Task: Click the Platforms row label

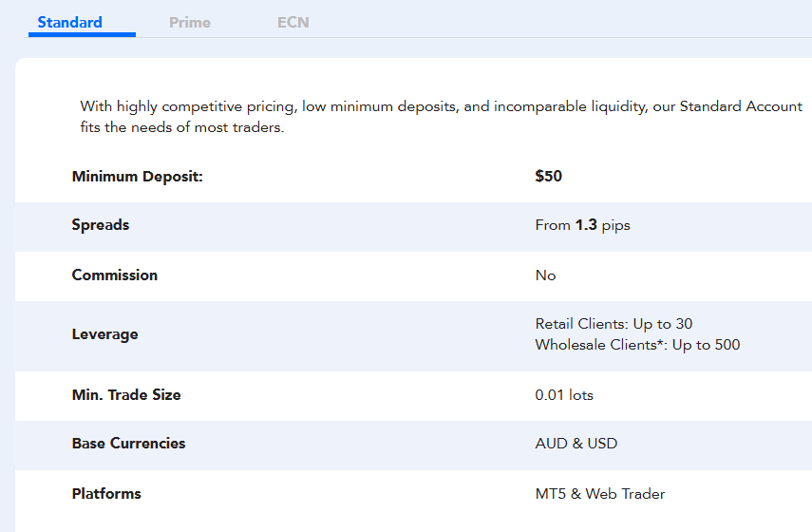Action: [106, 494]
